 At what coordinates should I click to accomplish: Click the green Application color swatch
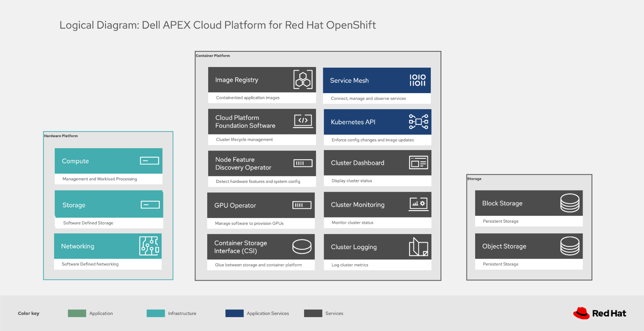(x=77, y=313)
